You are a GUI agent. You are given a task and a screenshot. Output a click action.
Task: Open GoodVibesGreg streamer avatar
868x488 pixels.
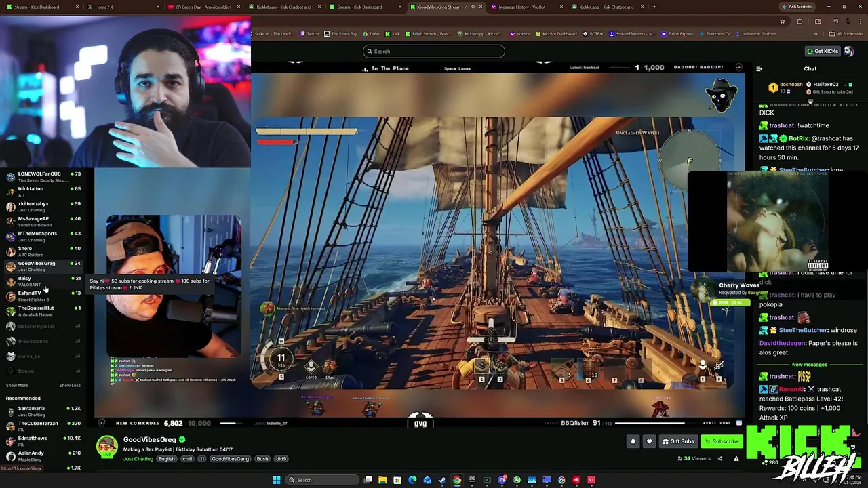click(x=106, y=448)
